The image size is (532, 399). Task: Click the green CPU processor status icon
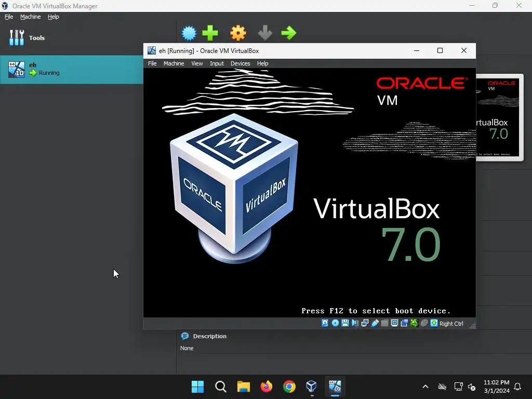pyautogui.click(x=414, y=323)
